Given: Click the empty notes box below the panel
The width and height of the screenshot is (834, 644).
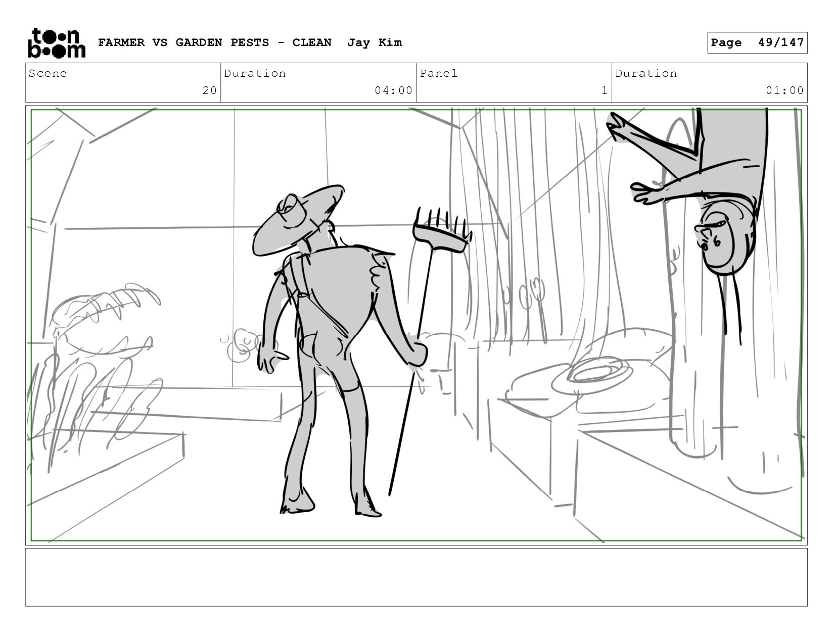Looking at the screenshot, I should (x=416, y=577).
